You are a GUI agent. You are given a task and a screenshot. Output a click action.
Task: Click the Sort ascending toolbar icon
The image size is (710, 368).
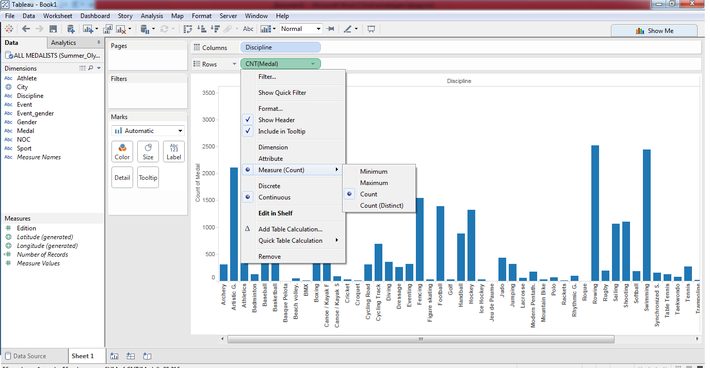[x=202, y=29]
